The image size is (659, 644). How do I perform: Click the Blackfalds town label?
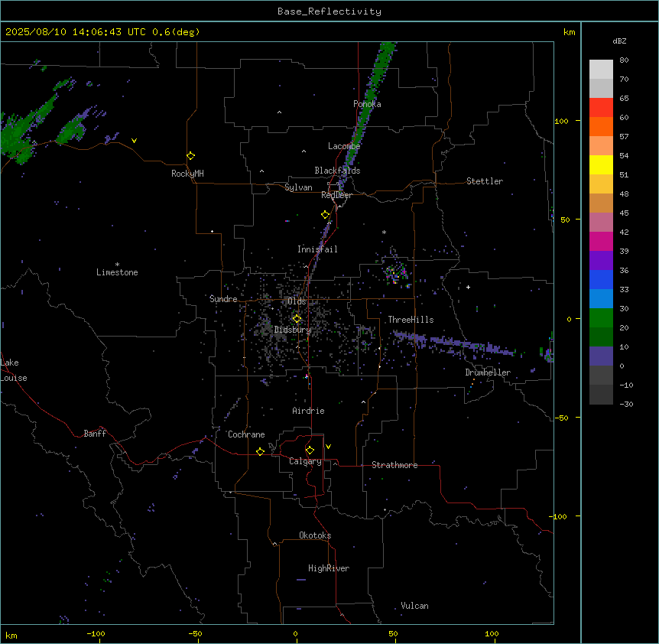(337, 171)
